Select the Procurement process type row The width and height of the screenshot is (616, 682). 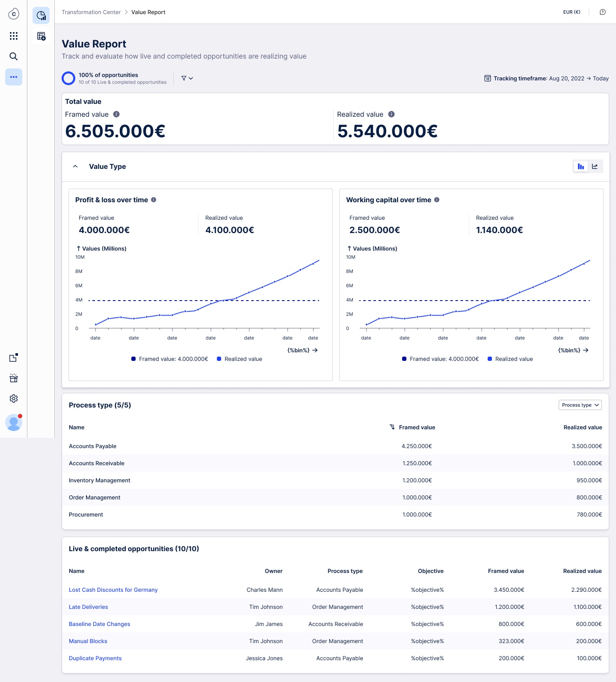[335, 514]
